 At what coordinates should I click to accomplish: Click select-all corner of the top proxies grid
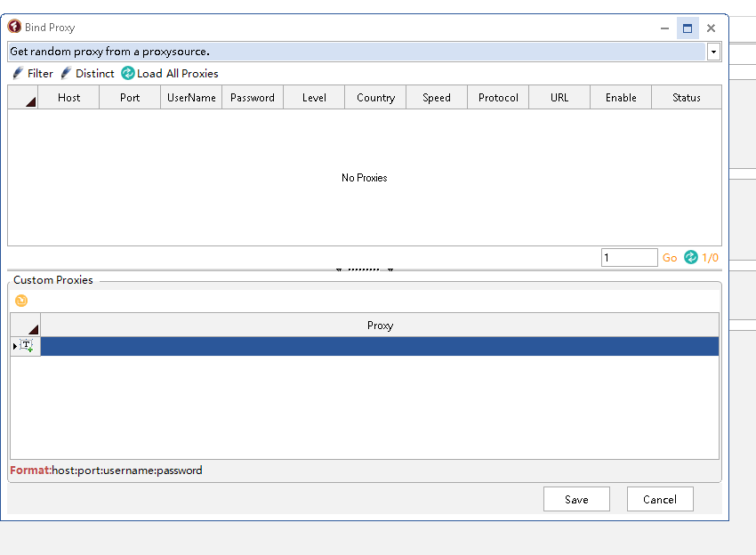23,98
